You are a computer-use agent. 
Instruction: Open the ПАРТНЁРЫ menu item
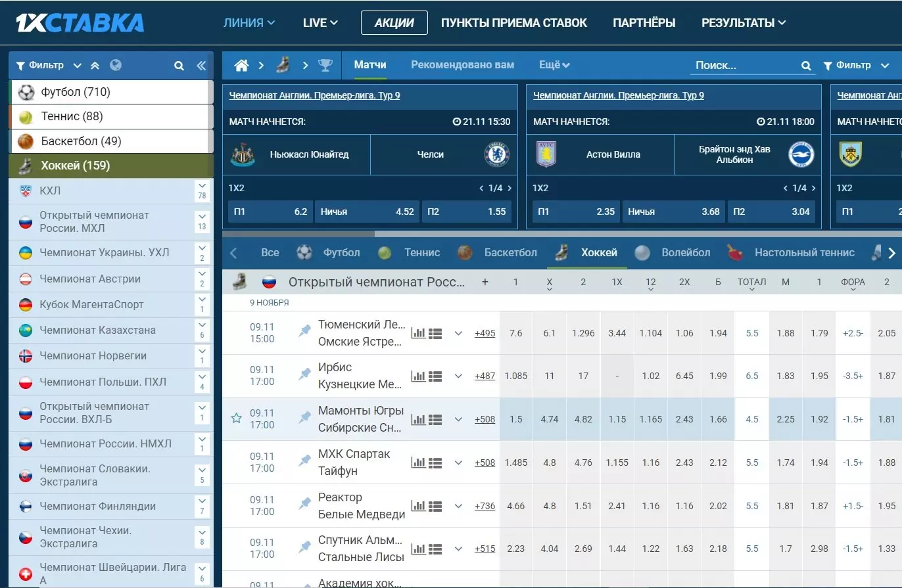(x=644, y=22)
